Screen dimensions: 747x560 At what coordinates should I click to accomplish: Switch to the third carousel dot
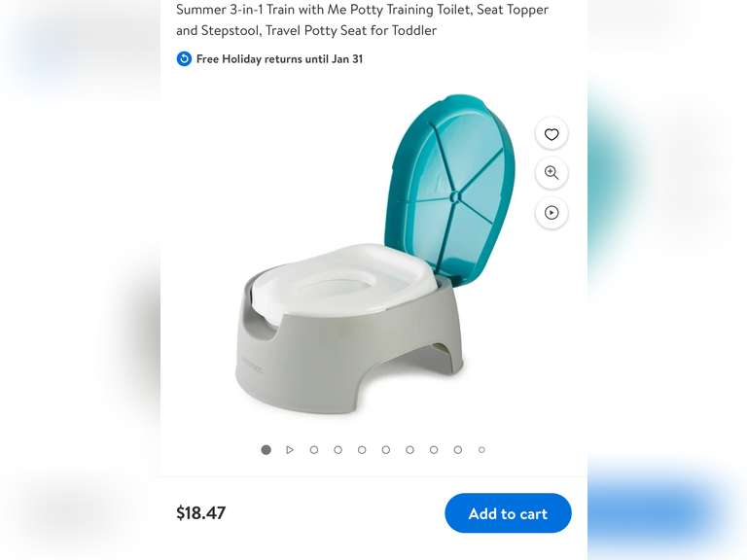click(x=314, y=449)
